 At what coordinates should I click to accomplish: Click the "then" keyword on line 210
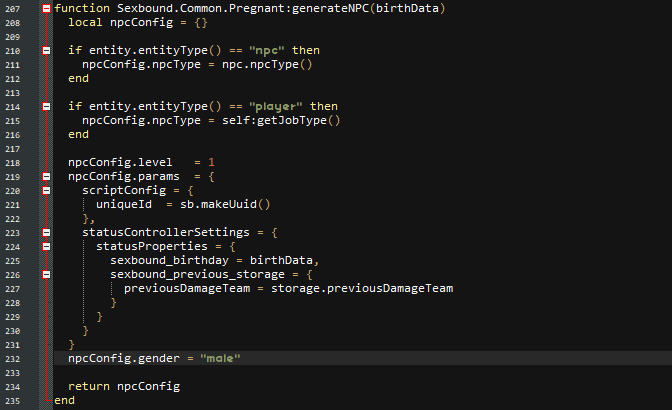tap(306, 51)
